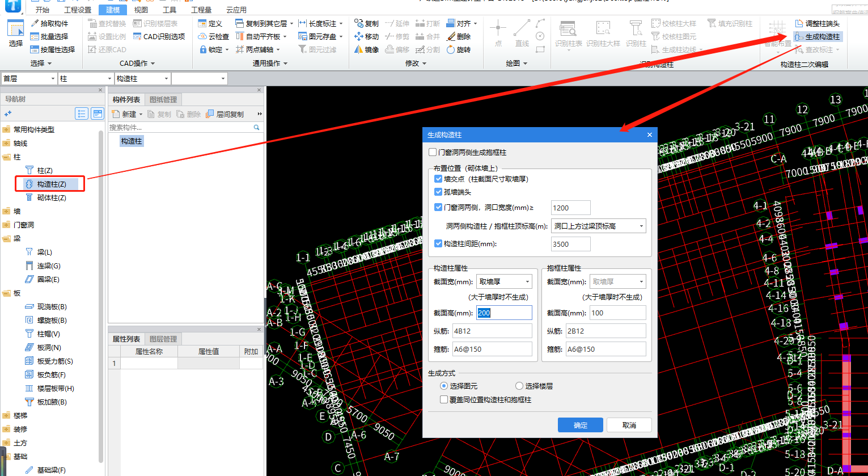The image size is (868, 476).
Task: Open the 云应用 ribbon tab
Action: click(236, 10)
